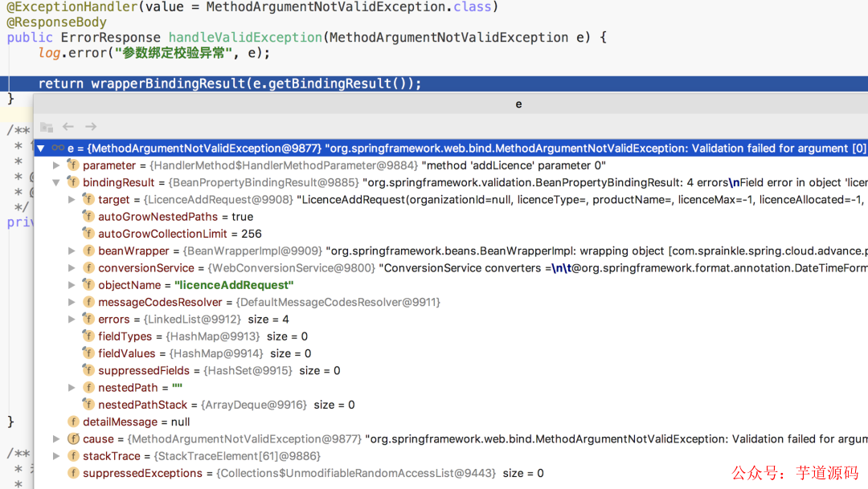Click the handleValidException method name
Viewport: 868px width, 489px height.
coord(245,38)
